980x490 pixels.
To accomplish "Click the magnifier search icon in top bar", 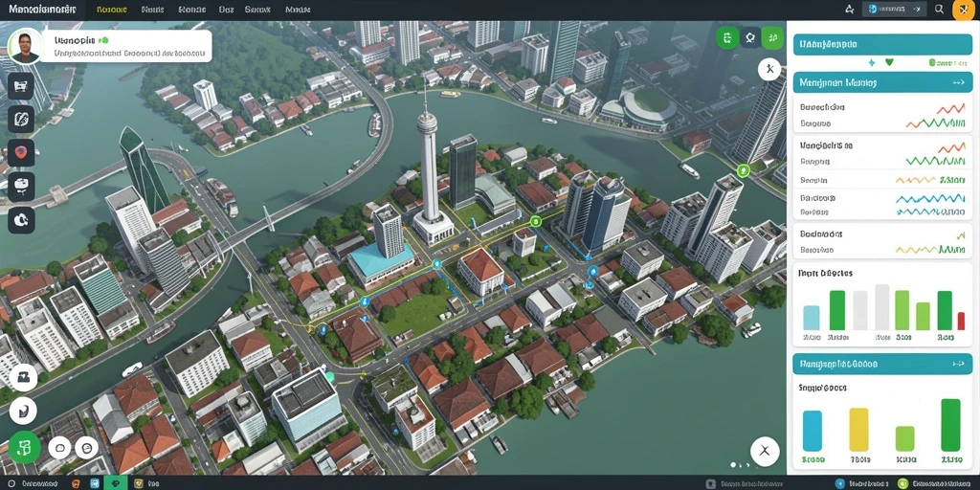I will pos(939,10).
